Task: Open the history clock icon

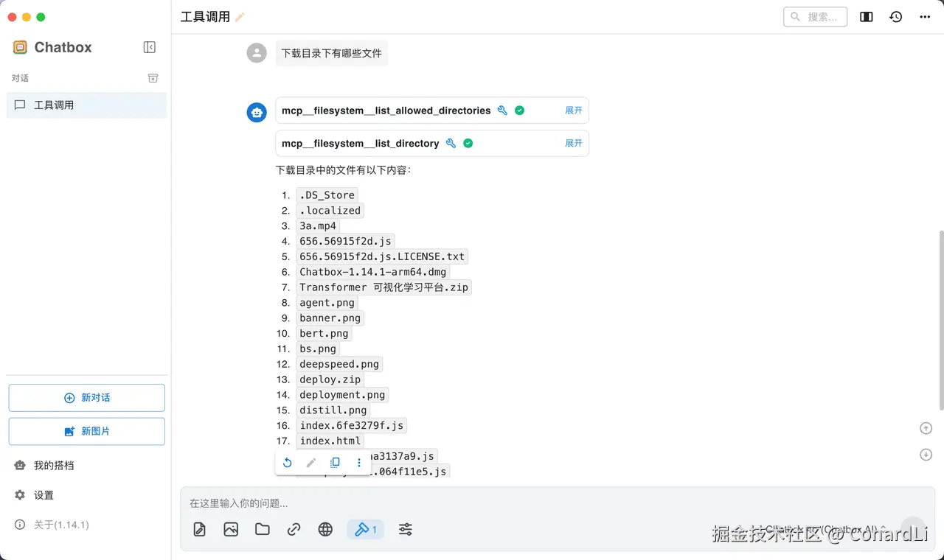Action: (x=895, y=16)
